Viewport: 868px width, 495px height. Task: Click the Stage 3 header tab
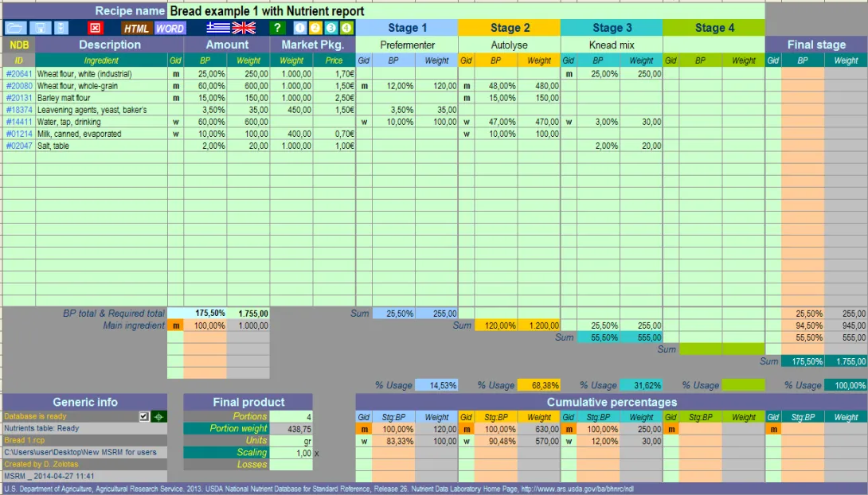[x=612, y=28]
